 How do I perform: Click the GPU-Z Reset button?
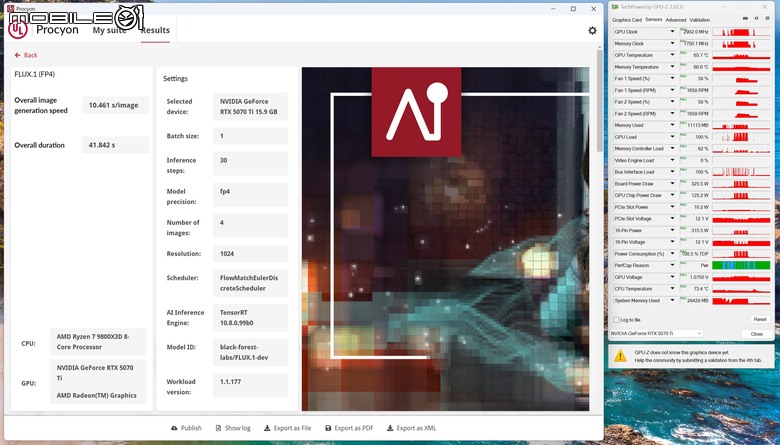coord(760,319)
